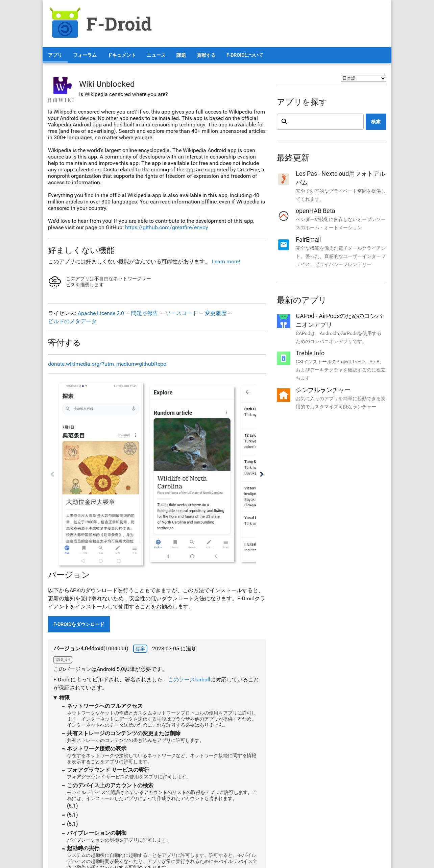The height and width of the screenshot is (868, 434).
Task: Click the このソースtarball link
Action: coord(189,680)
